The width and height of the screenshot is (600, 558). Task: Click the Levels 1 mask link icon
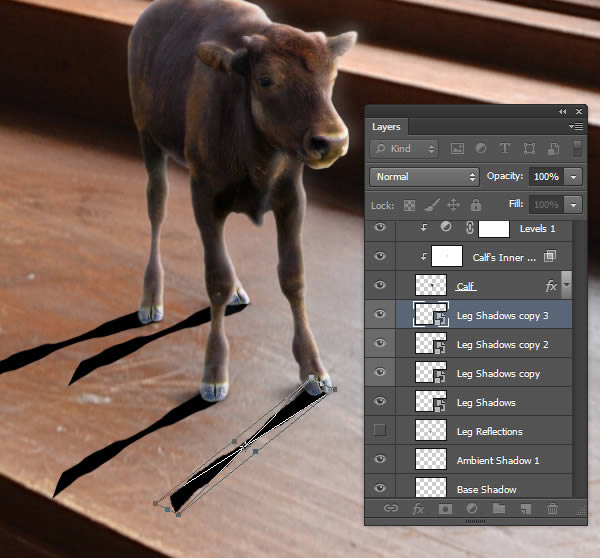coord(470,228)
